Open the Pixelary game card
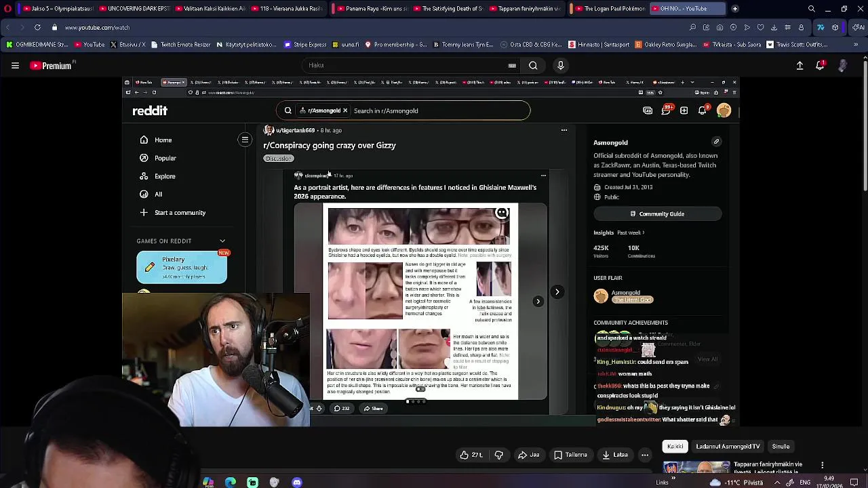 [182, 267]
